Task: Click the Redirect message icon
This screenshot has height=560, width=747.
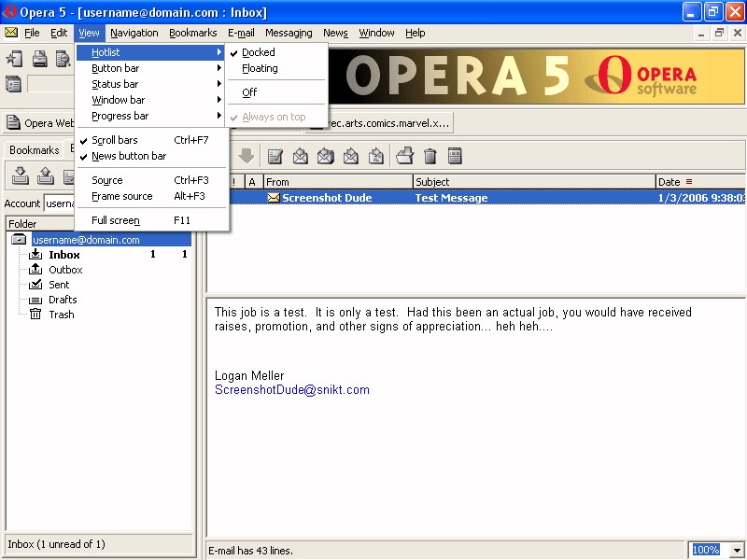Action: pyautogui.click(x=376, y=156)
